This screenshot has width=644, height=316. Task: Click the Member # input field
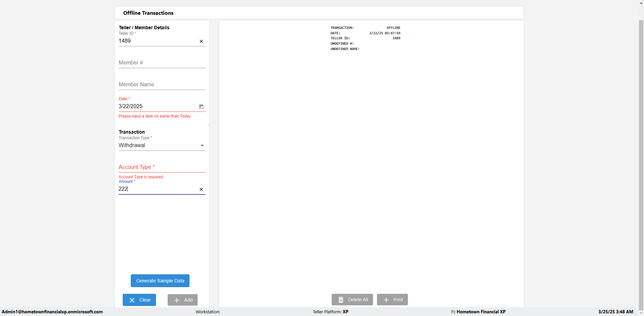162,63
